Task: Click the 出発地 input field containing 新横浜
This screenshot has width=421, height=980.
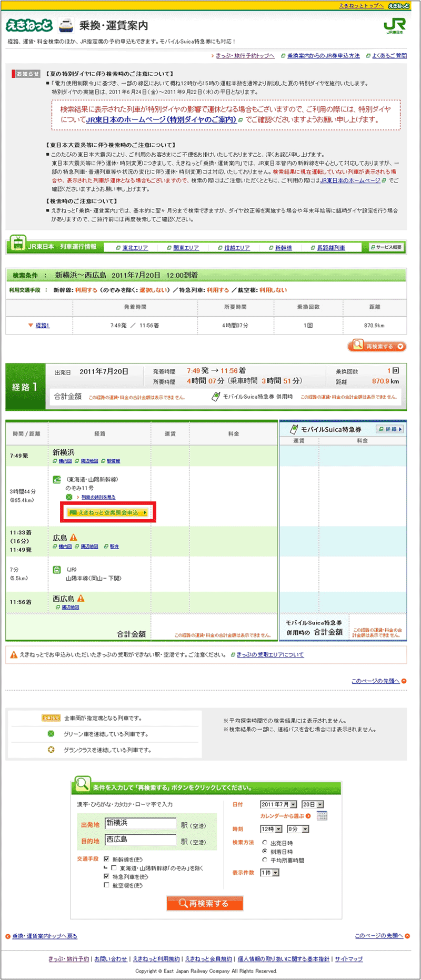Action: (140, 823)
